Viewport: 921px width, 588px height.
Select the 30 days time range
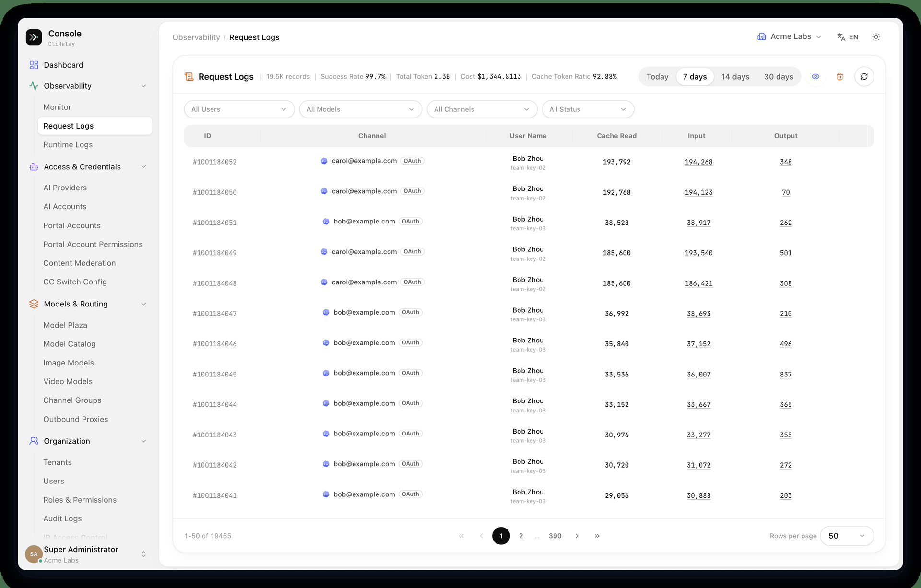(779, 77)
